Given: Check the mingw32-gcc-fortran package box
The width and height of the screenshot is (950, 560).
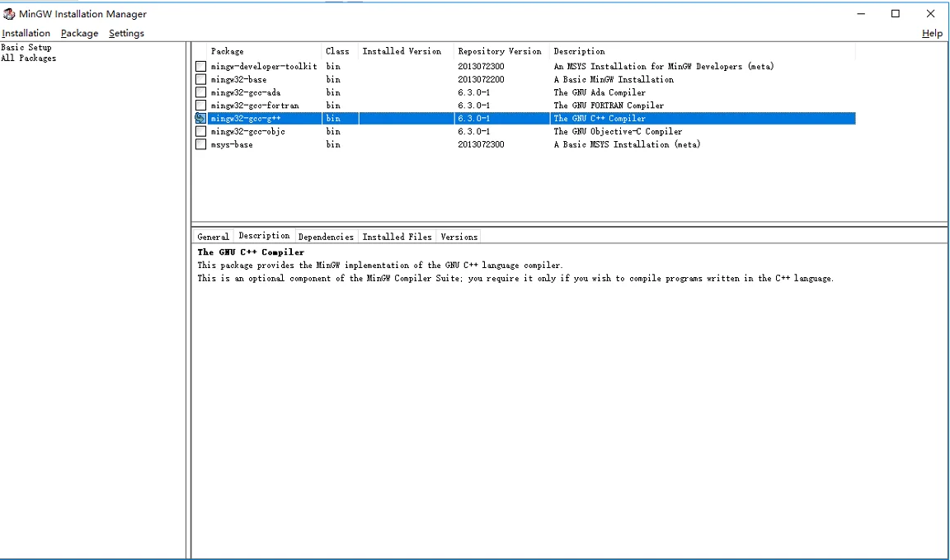Looking at the screenshot, I should pos(200,106).
